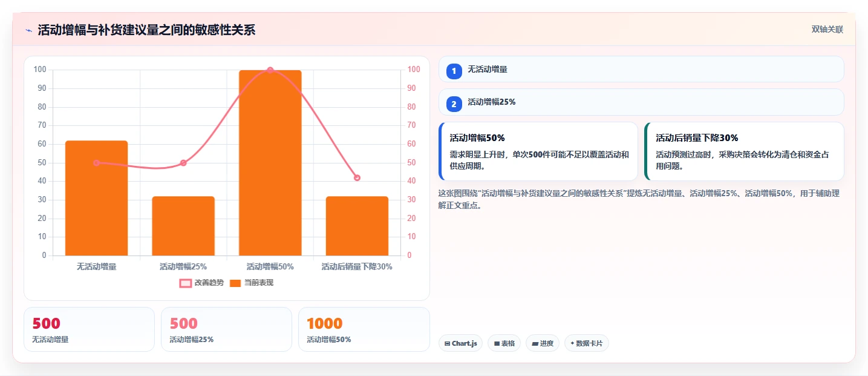Click the 数据卡片 tag
The height and width of the screenshot is (376, 868).
586,343
